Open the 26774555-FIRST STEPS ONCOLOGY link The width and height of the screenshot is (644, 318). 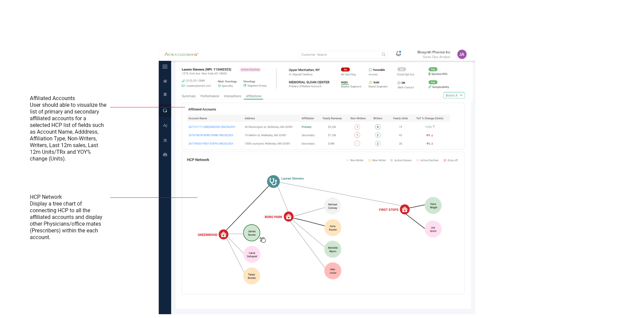[211, 144]
